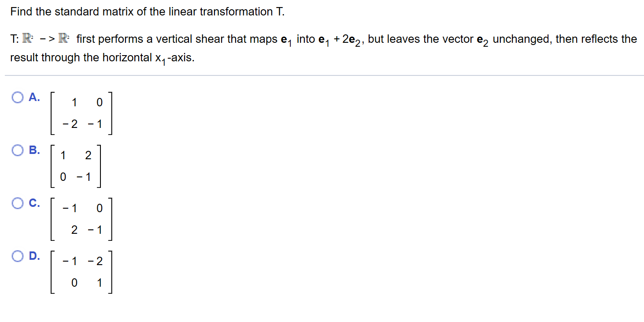The width and height of the screenshot is (644, 322).
Task: Click the label A next to its radio button
Action: click(34, 97)
